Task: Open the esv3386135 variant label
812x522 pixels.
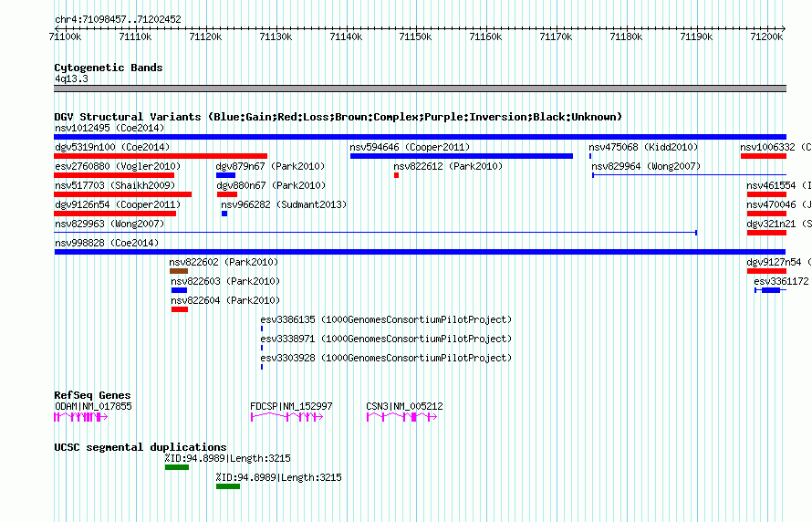Action: 386,319
